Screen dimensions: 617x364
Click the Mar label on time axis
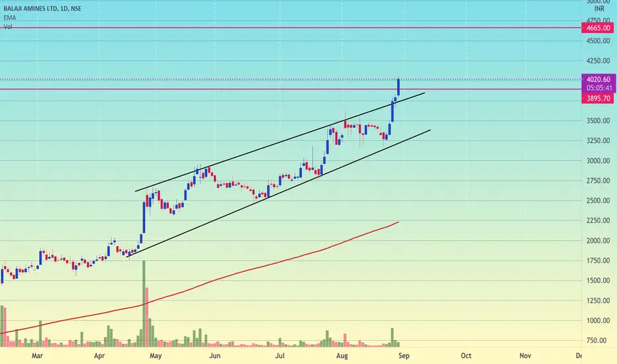click(x=37, y=356)
